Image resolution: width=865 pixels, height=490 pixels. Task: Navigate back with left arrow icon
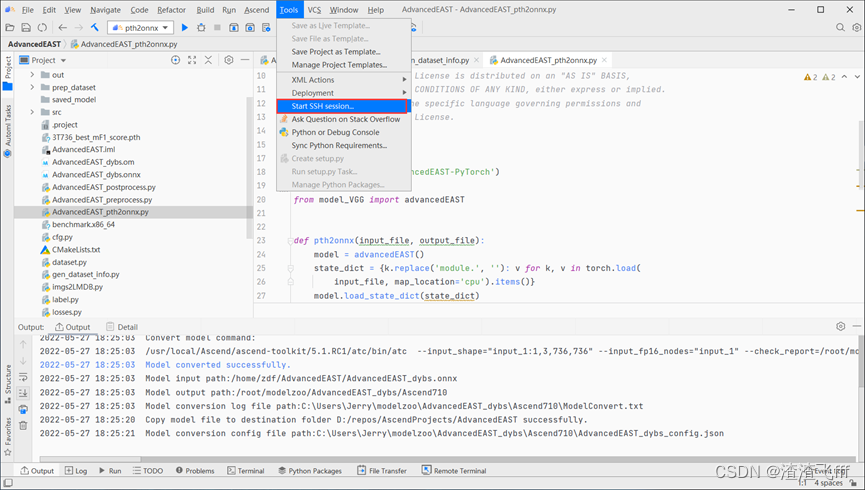coord(62,28)
